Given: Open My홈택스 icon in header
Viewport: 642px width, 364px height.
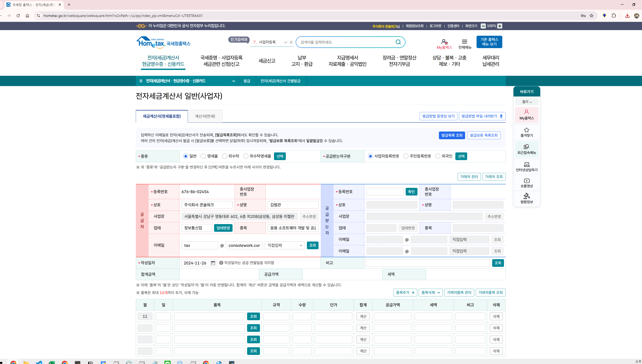Looking at the screenshot, I should [444, 42].
